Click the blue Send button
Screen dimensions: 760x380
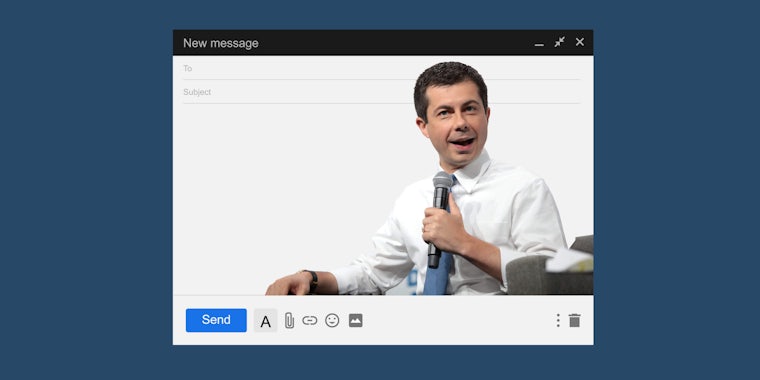pyautogui.click(x=216, y=320)
